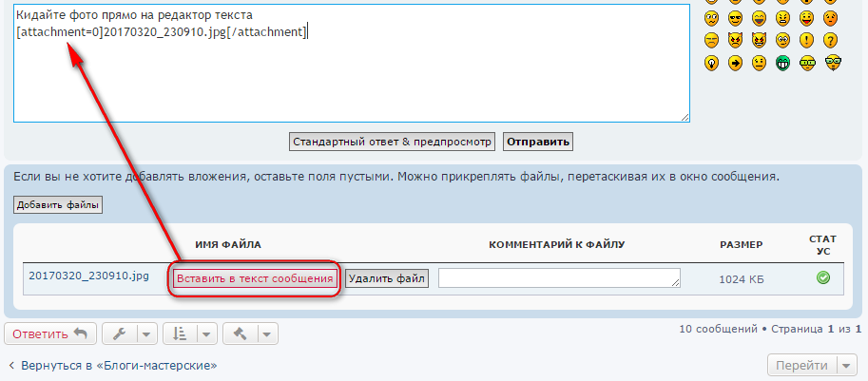
Task: Expand the moderation gavel dropdown arrow
Action: coord(267,333)
